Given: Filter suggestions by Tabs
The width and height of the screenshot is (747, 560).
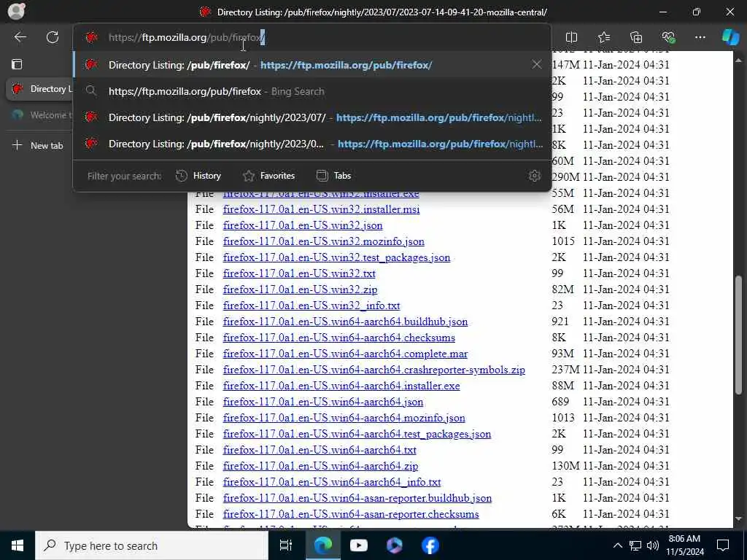Looking at the screenshot, I should (x=333, y=176).
